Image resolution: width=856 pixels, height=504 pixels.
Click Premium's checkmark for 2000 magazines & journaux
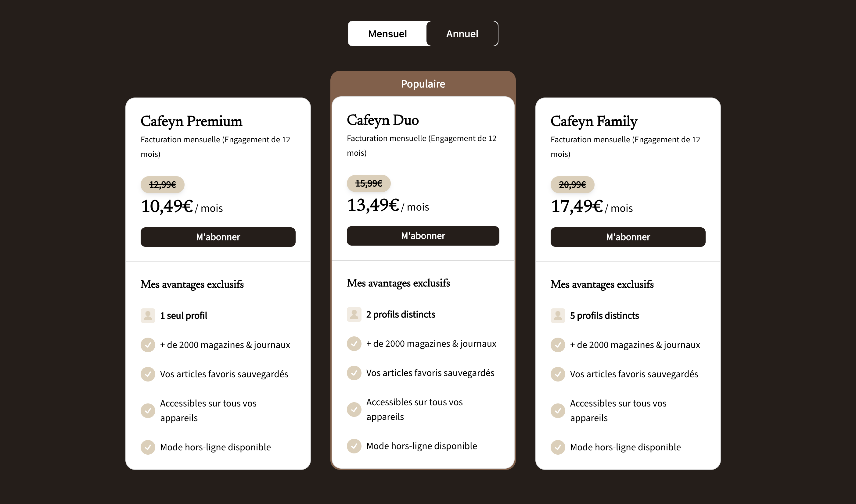pos(148,345)
